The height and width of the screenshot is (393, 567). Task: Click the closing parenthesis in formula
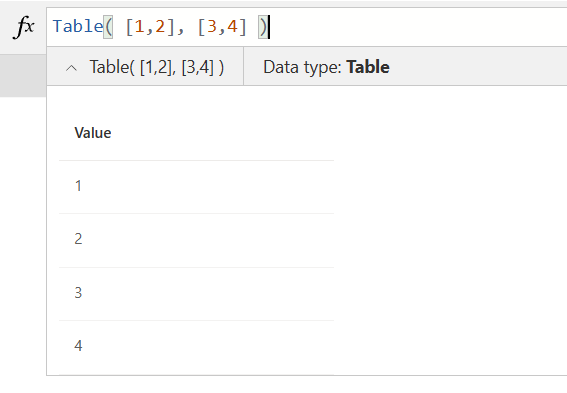[263, 27]
